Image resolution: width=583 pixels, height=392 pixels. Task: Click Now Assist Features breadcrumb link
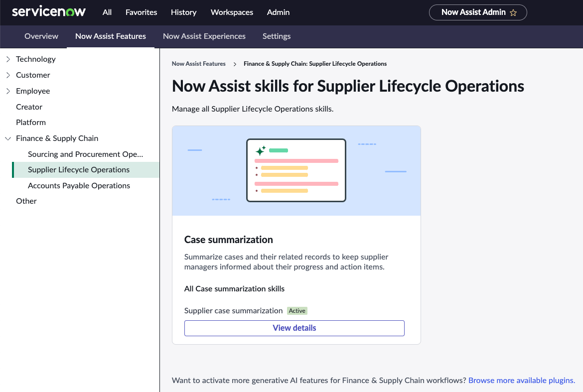click(x=198, y=64)
